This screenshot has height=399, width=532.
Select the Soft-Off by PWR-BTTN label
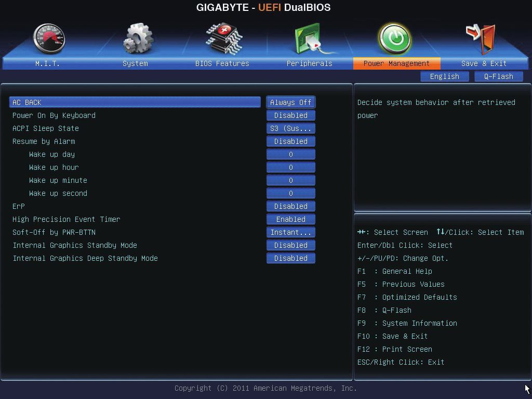tap(54, 232)
